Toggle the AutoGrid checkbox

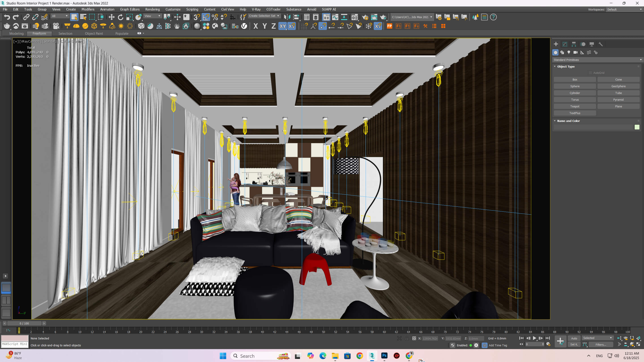(591, 73)
